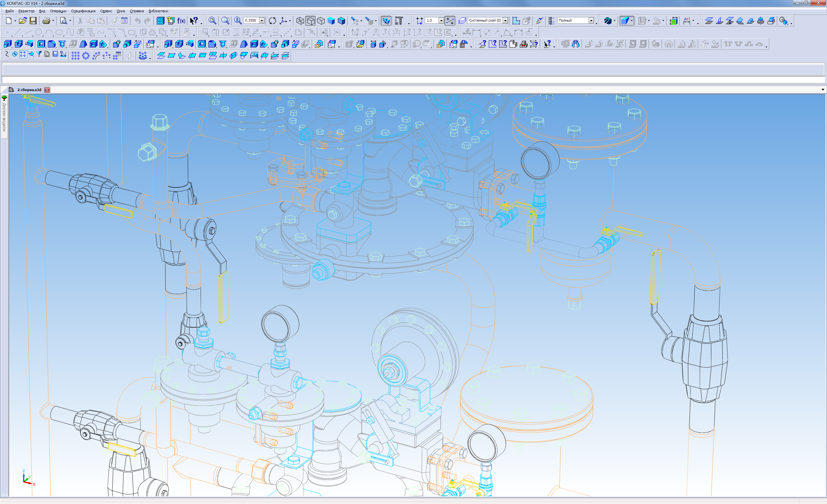Click the Save document icon

click(x=33, y=21)
